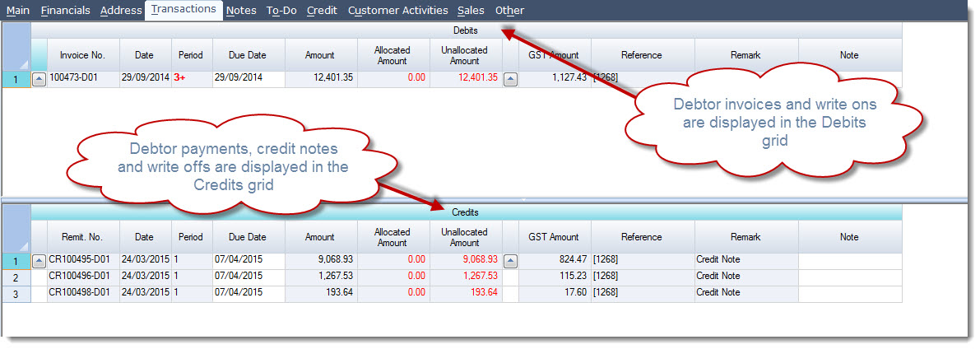Click Credits Note column header
Viewport: 980px width, 349px height.
850,237
